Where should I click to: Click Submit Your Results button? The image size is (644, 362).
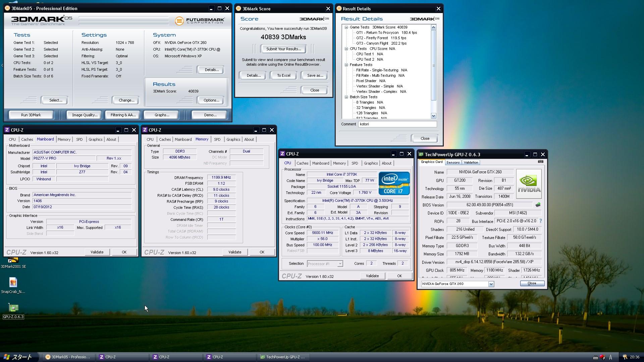(283, 49)
